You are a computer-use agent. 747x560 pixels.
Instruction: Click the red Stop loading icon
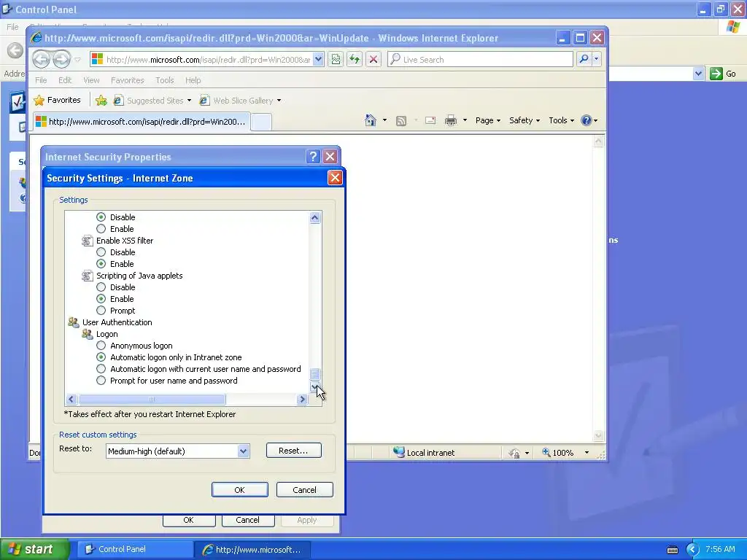click(x=373, y=60)
